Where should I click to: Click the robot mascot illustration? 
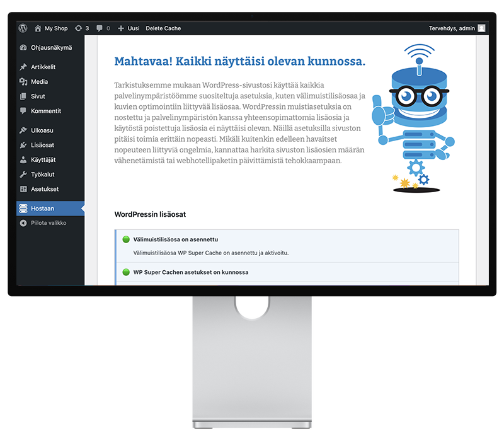tap(414, 118)
